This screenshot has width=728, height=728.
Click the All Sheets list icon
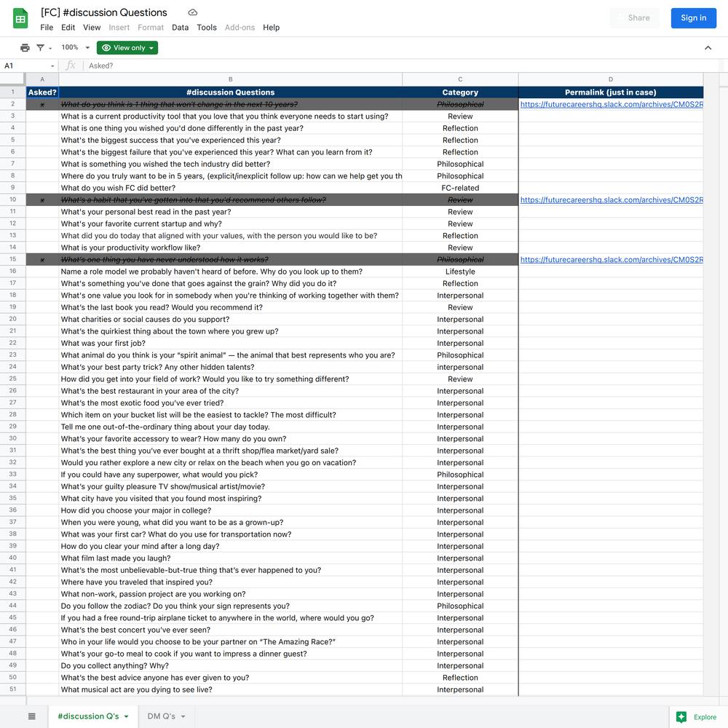[x=31, y=716]
